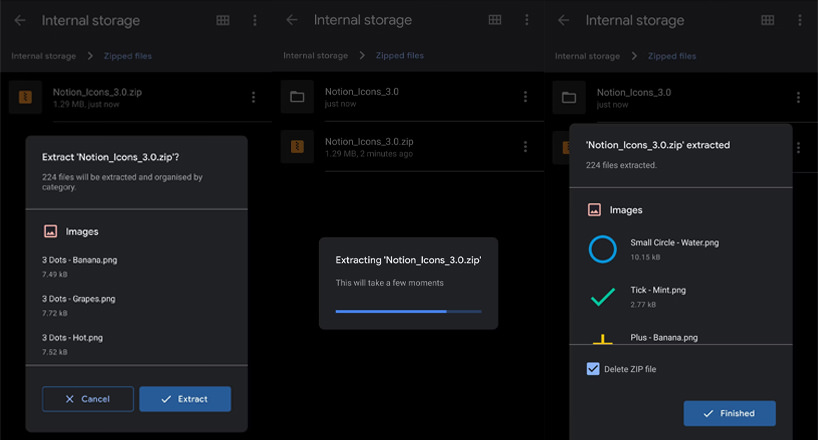818x440 pixels.
Task: Click Images category icon in extracted dialog
Action: click(x=594, y=210)
